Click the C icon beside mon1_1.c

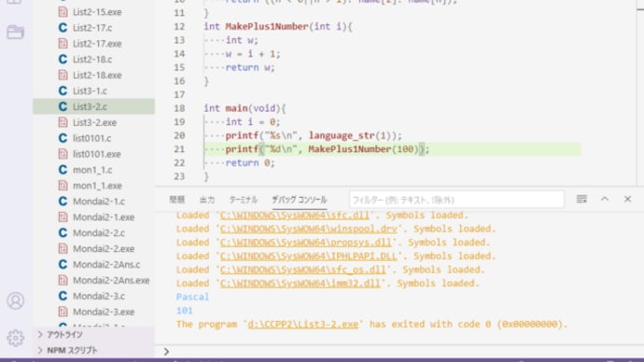coord(63,170)
